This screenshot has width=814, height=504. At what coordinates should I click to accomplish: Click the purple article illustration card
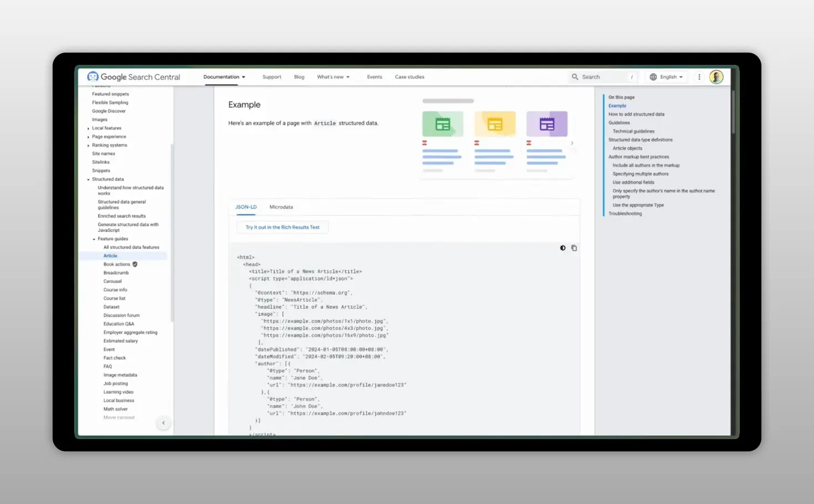[x=547, y=124]
